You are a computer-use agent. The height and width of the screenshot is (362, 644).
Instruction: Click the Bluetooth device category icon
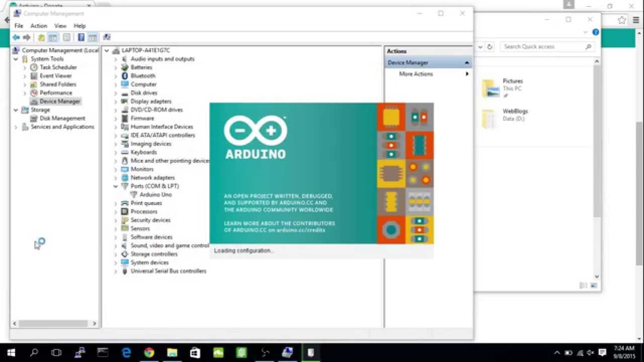coord(125,75)
